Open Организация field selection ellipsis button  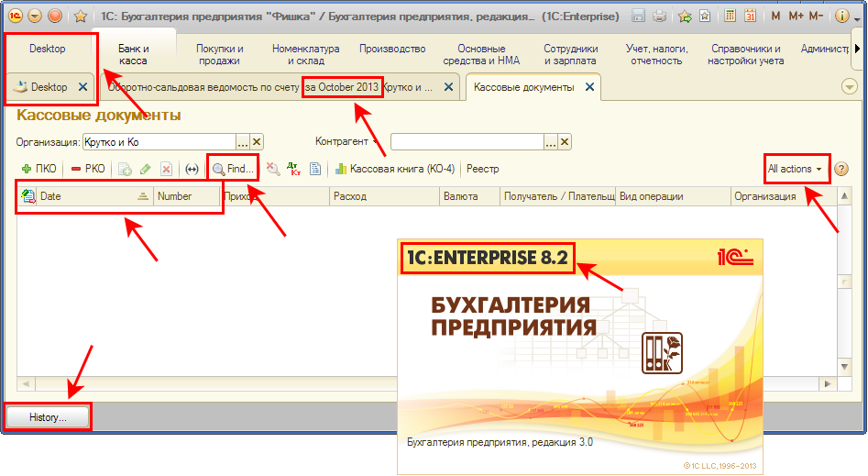click(243, 142)
